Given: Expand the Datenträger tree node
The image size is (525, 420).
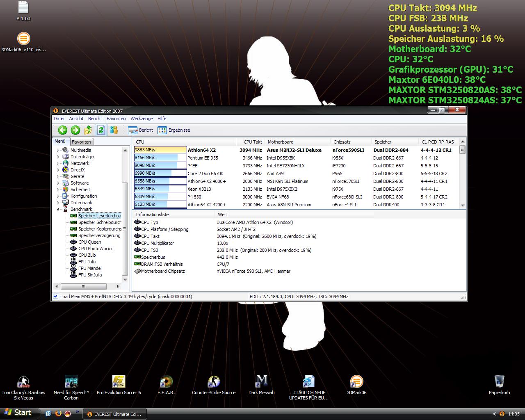Looking at the screenshot, I should pyautogui.click(x=58, y=157).
